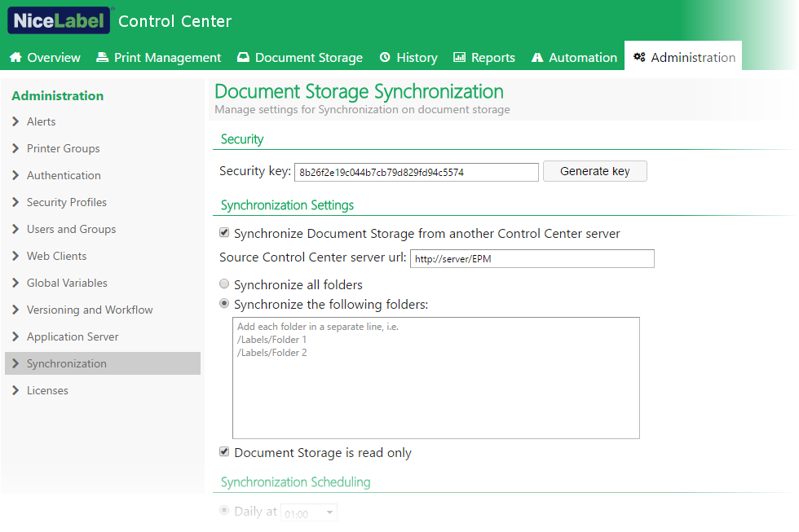Click the Source Control Center server url field
Image resolution: width=799 pixels, height=532 pixels.
click(x=532, y=258)
